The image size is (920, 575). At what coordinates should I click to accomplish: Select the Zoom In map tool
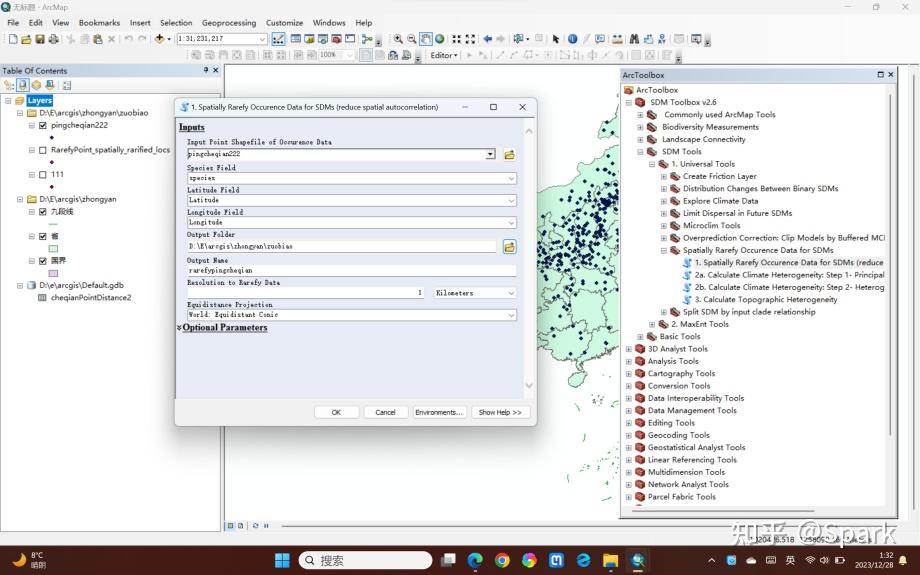[x=398, y=39]
